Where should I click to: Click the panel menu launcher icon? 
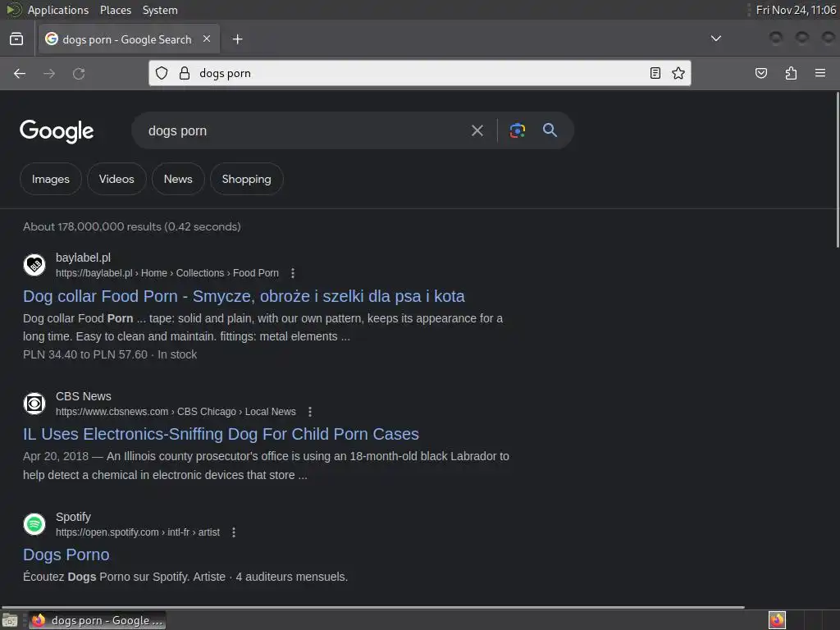[14, 10]
